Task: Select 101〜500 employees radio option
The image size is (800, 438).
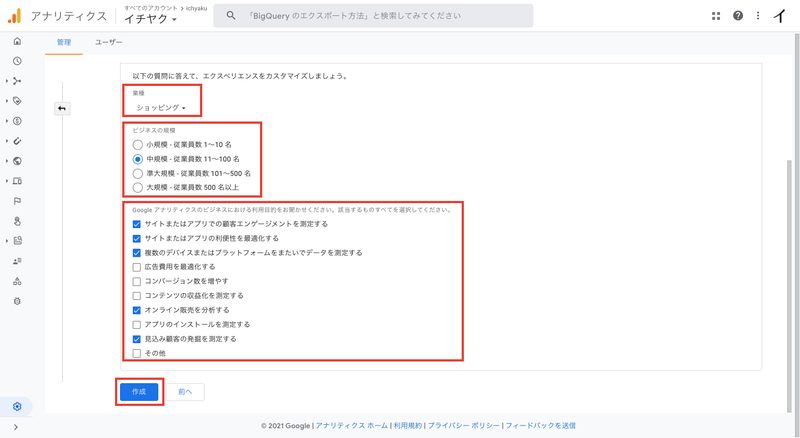Action: click(x=138, y=174)
